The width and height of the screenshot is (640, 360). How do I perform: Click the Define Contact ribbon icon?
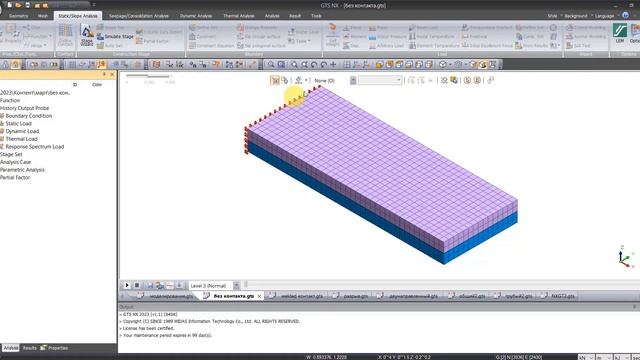point(65,35)
